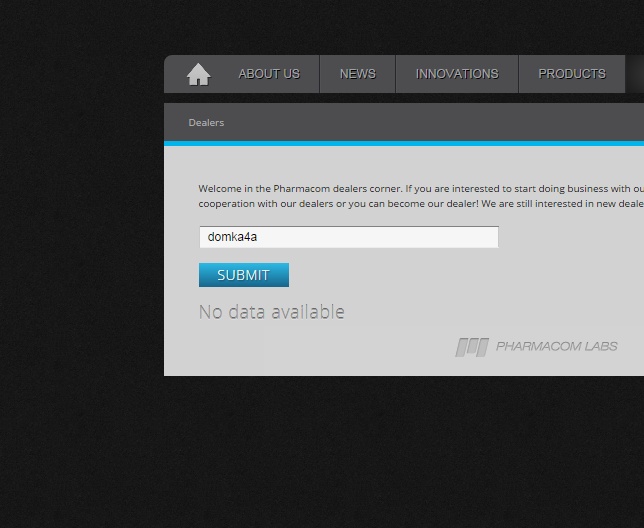This screenshot has width=644, height=528.
Task: Click the cut-off menu item after Products
Action: pos(636,74)
